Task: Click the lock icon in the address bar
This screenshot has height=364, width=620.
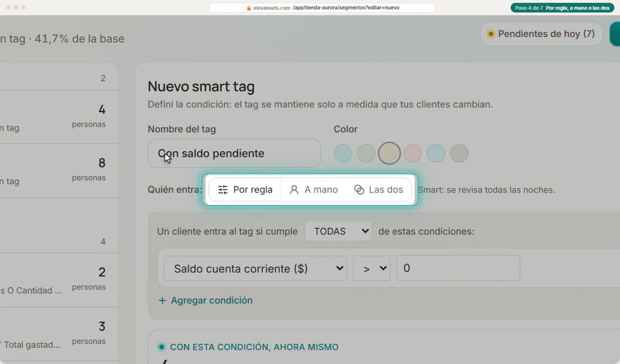Action: [x=249, y=8]
